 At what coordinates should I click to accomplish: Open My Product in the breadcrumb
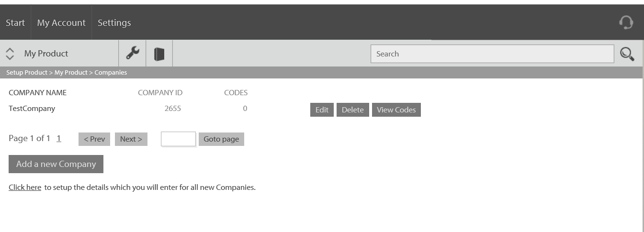tap(71, 73)
